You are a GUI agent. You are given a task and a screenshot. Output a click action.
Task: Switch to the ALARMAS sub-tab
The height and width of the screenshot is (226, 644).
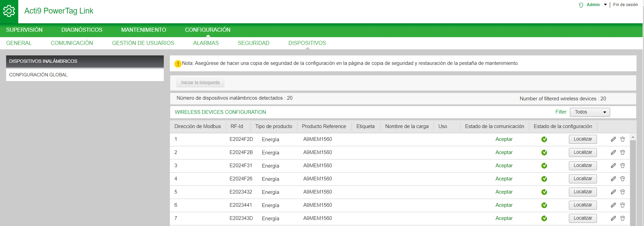tap(206, 43)
